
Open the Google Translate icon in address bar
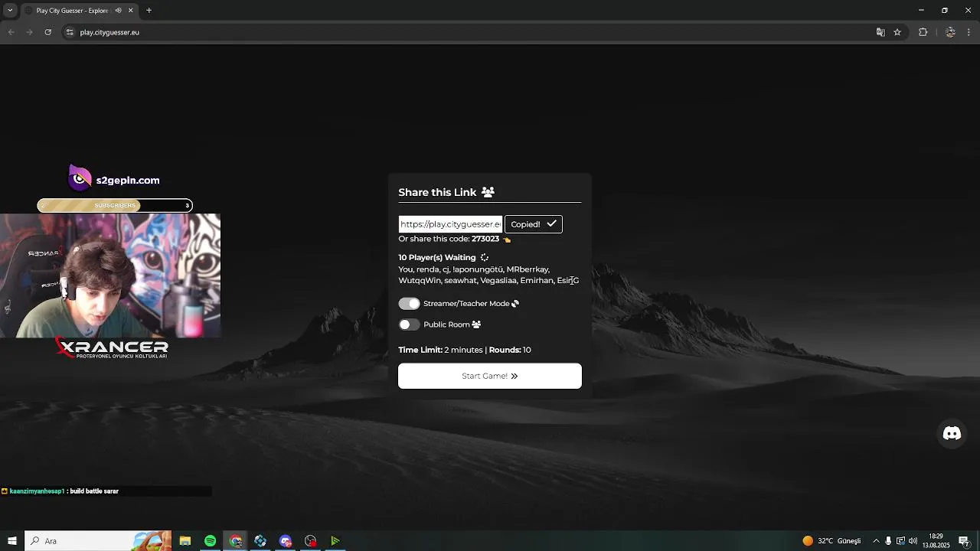tap(880, 32)
